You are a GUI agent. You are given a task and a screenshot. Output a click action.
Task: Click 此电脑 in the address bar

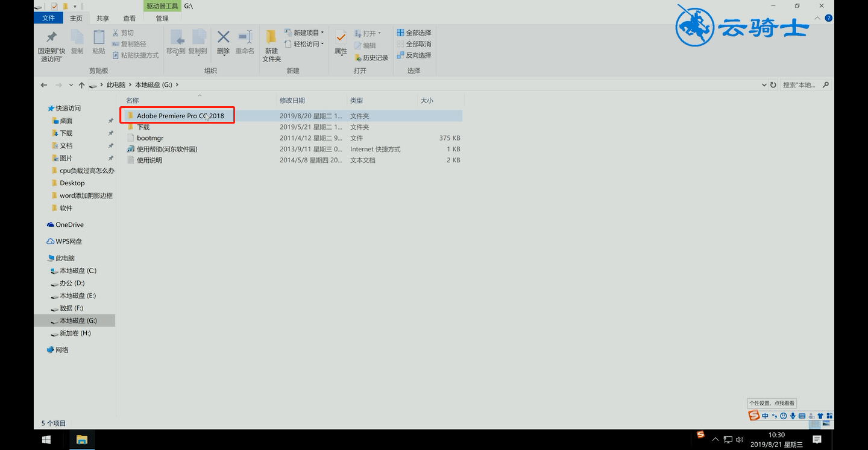pyautogui.click(x=116, y=85)
